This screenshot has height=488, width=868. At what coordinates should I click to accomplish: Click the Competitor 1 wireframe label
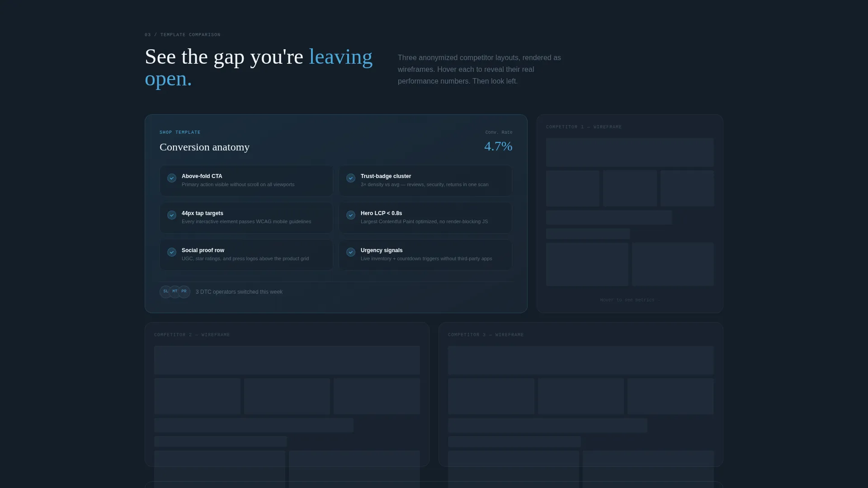[x=584, y=127]
